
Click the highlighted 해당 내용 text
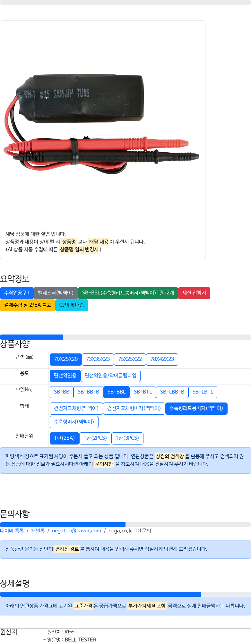coord(99,242)
